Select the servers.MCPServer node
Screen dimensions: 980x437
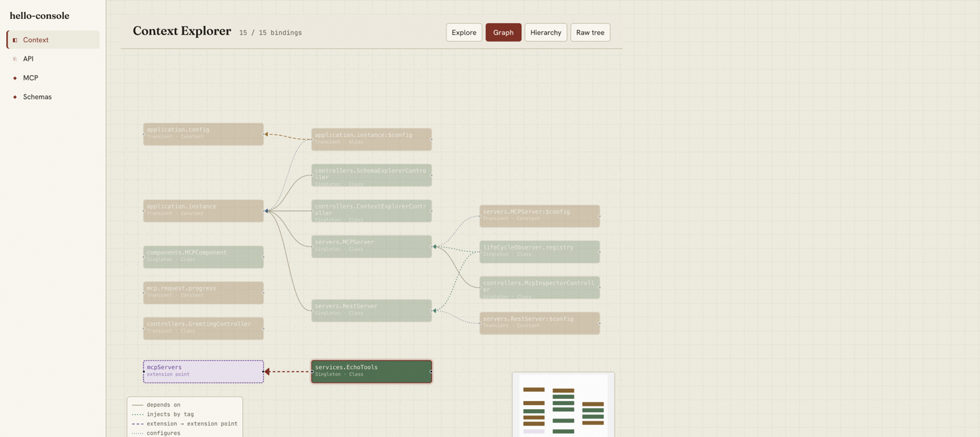click(372, 246)
